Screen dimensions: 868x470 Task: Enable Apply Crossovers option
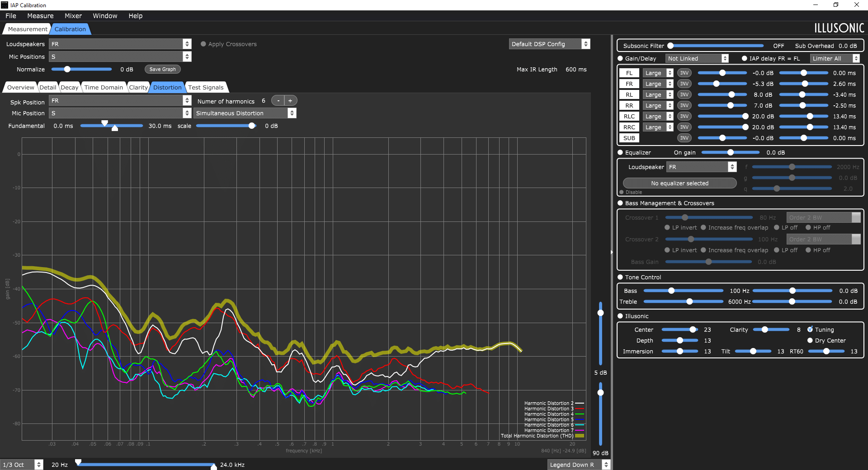click(x=203, y=44)
